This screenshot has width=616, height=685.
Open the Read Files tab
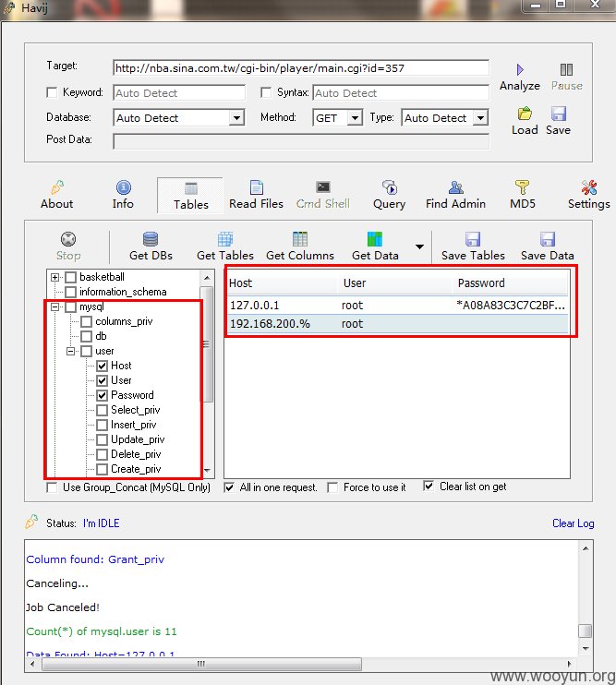[256, 196]
